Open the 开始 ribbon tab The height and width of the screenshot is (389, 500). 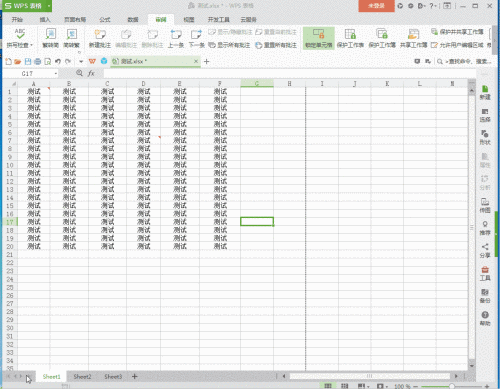pos(17,20)
